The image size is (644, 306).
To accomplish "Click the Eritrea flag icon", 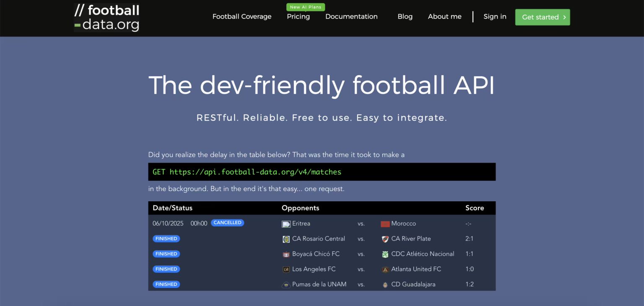I will tap(286, 223).
